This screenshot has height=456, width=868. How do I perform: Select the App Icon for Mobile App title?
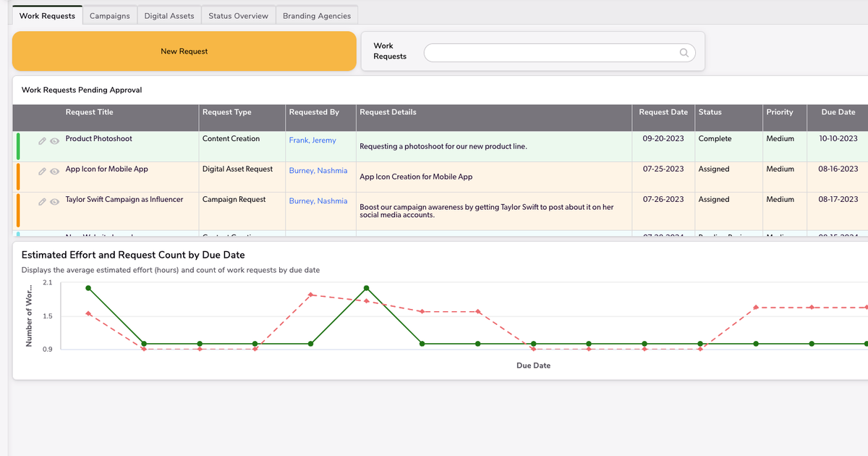coord(106,169)
